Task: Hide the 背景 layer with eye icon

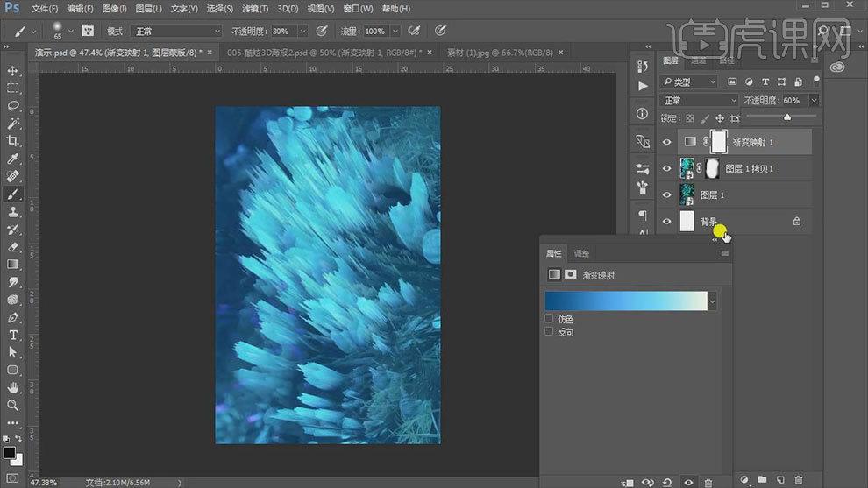Action: pyautogui.click(x=666, y=222)
